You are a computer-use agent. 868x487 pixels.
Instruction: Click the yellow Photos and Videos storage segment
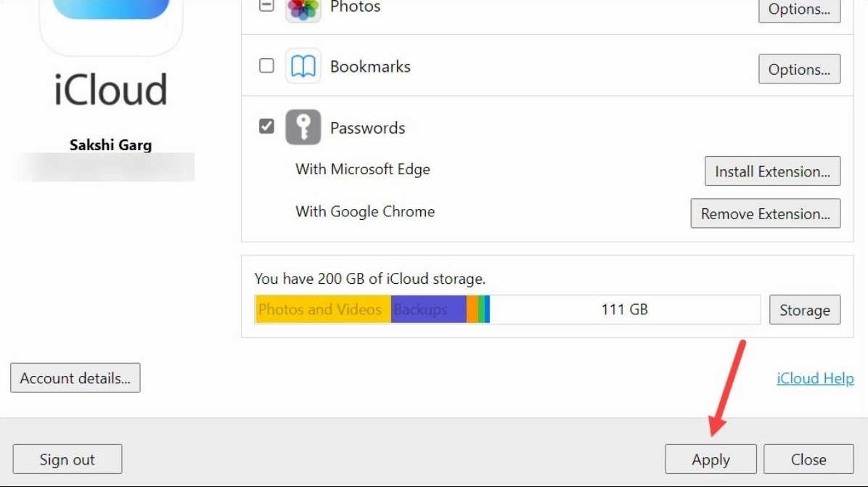[322, 309]
